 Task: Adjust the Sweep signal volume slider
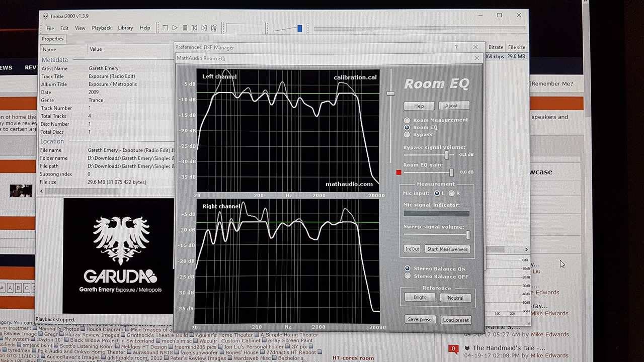coord(468,235)
